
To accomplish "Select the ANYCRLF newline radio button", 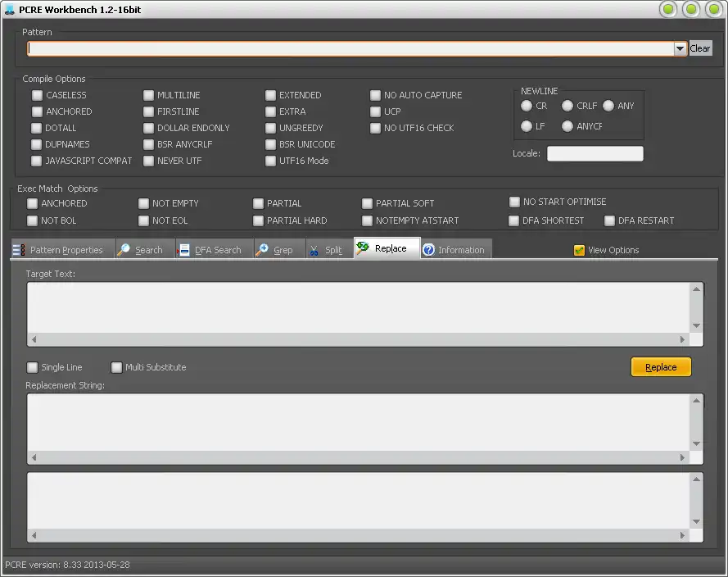I will (567, 126).
